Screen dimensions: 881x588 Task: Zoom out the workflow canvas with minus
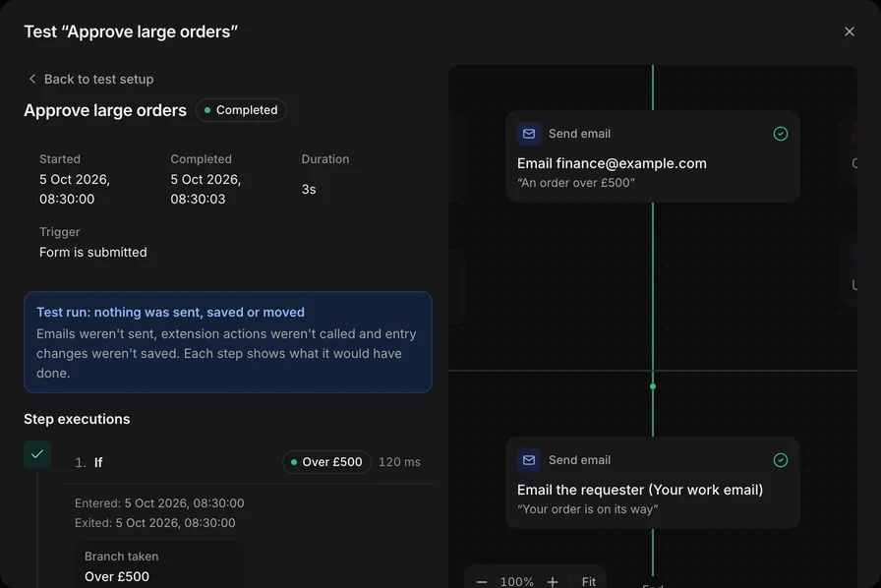[482, 581]
